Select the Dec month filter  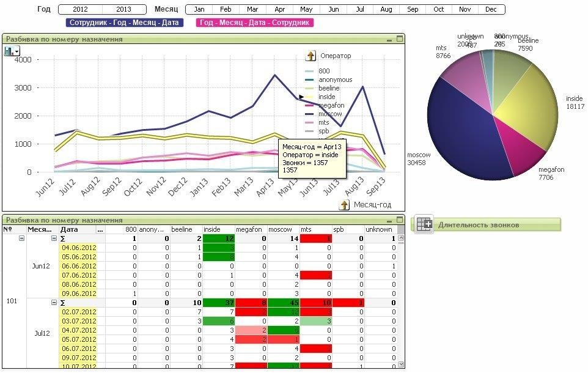click(491, 10)
